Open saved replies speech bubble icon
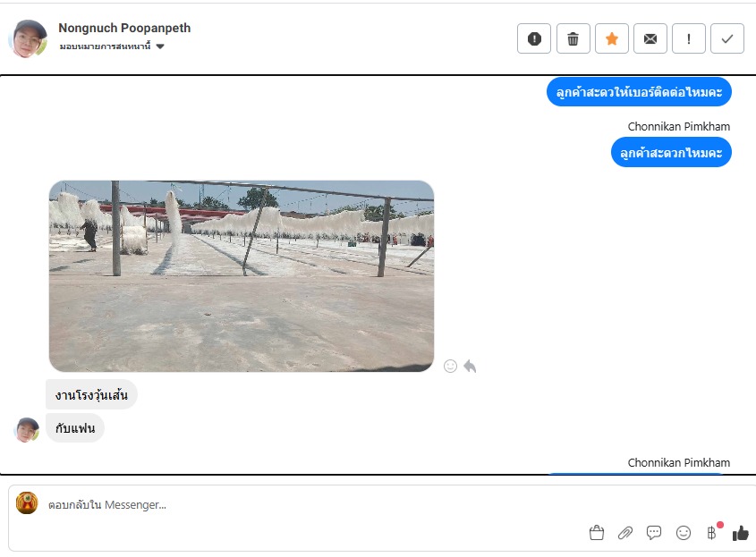The width and height of the screenshot is (756, 557). (x=654, y=533)
